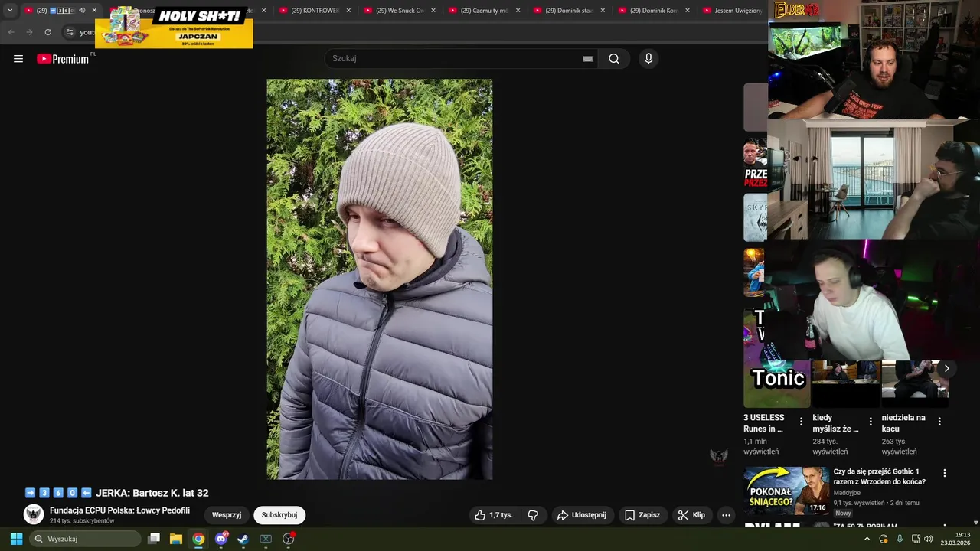Open the PRZEZ sidebar video thumbnail

755,163
